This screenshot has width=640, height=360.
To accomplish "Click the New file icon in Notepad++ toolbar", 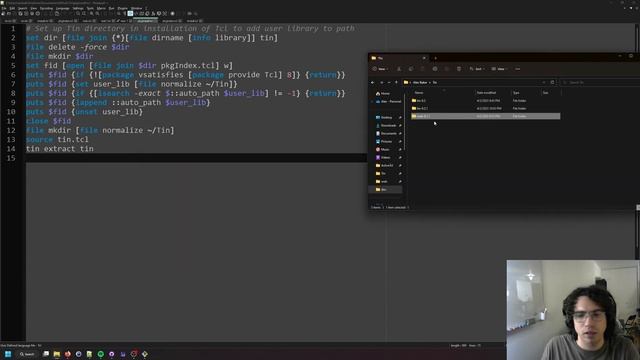I will click(x=3, y=13).
